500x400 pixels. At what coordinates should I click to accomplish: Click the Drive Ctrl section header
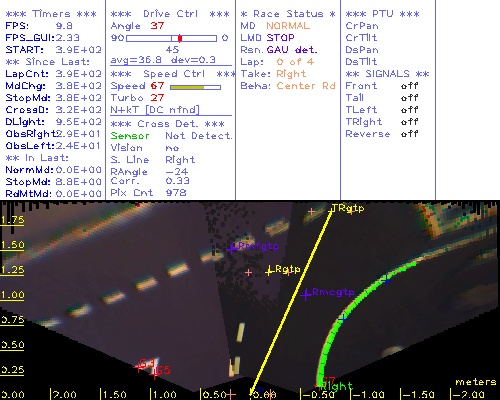(170, 14)
